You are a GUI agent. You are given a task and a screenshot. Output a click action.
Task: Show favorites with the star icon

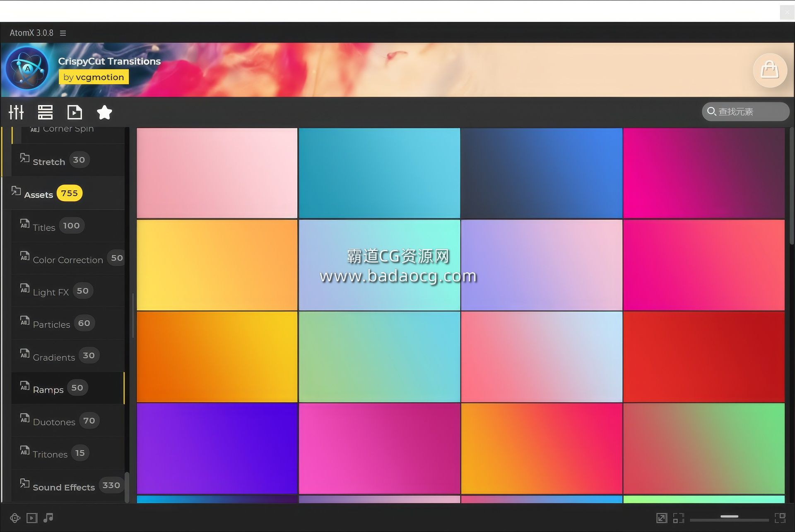coord(104,112)
